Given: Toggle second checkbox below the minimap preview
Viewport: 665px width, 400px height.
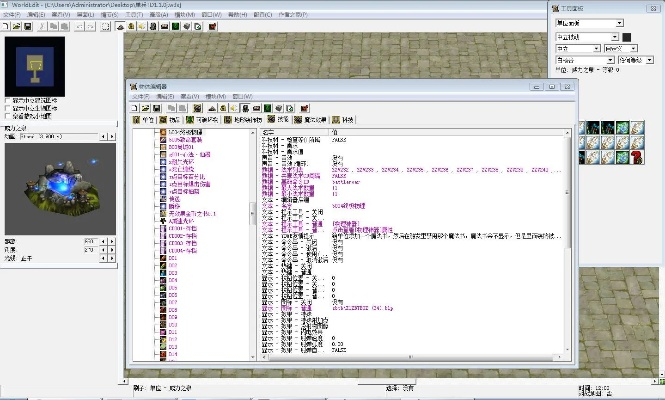Looking at the screenshot, I should pyautogui.click(x=9, y=108).
